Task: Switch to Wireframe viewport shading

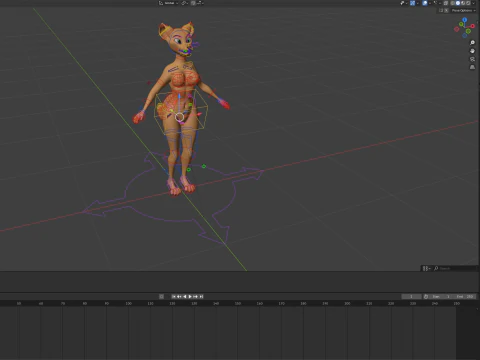Action: click(452, 3)
